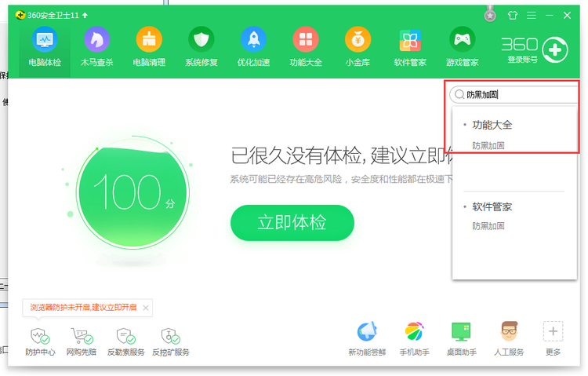This screenshot has width=588, height=376.
Task: Open 手机助手 colorful icon
Action: [414, 331]
